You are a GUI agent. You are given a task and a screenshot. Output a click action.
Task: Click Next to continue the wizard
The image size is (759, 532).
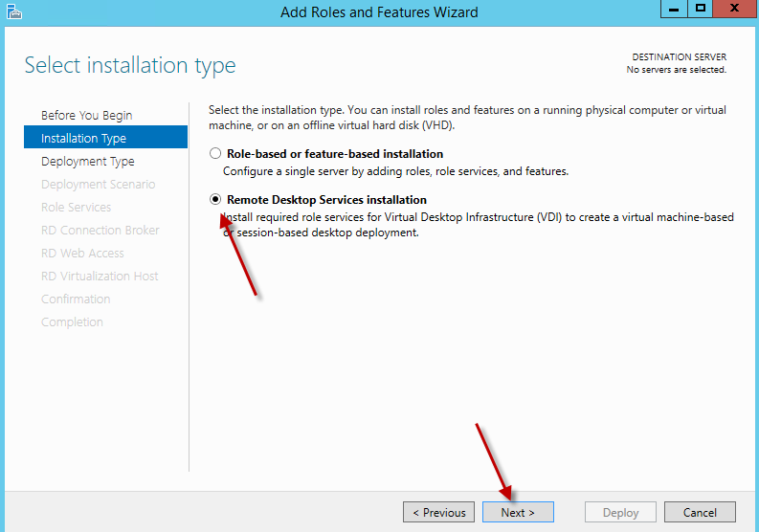(x=518, y=512)
